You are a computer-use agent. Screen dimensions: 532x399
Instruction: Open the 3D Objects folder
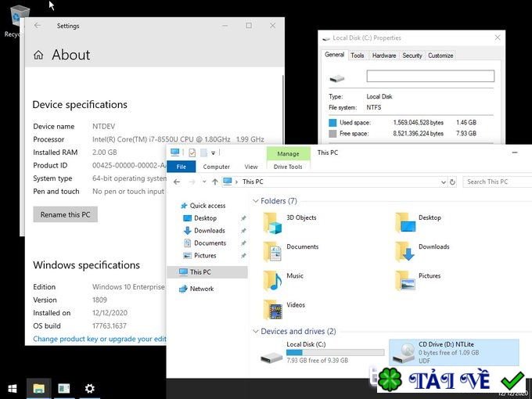290,223
